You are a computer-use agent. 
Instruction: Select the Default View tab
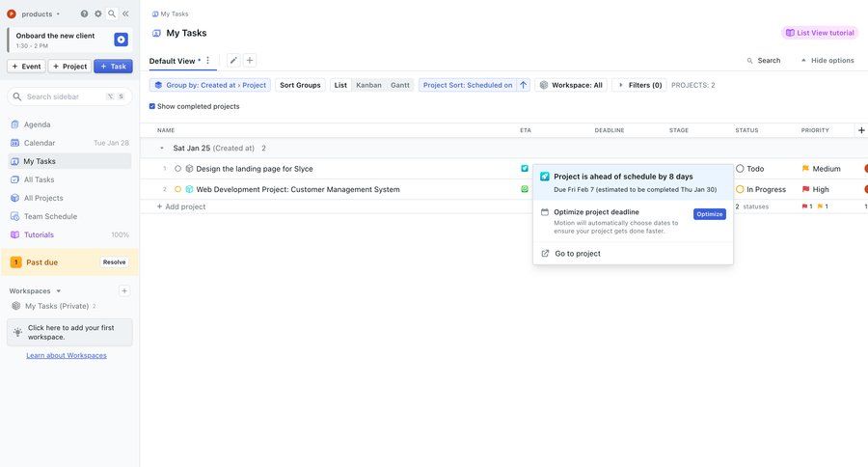[x=173, y=61]
